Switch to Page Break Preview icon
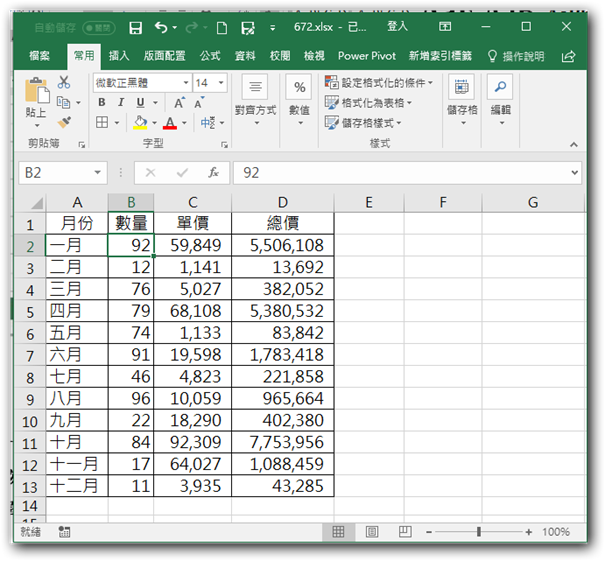 pyautogui.click(x=405, y=532)
